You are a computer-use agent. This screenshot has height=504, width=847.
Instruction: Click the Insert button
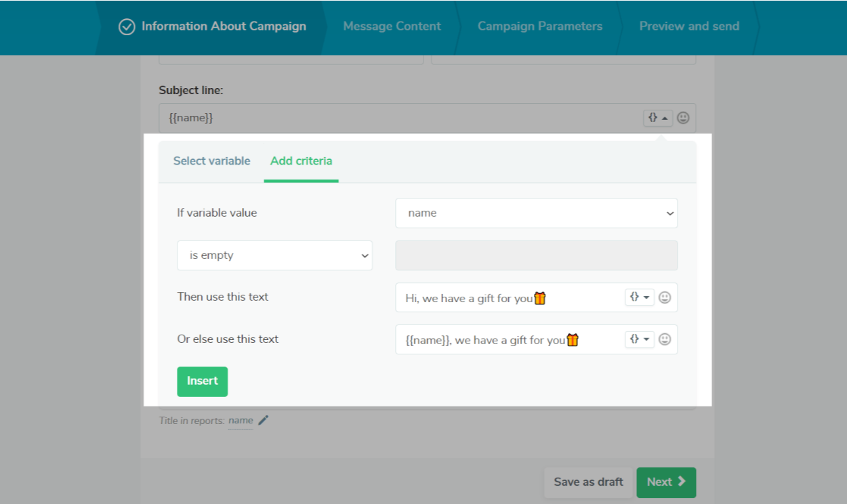point(202,381)
